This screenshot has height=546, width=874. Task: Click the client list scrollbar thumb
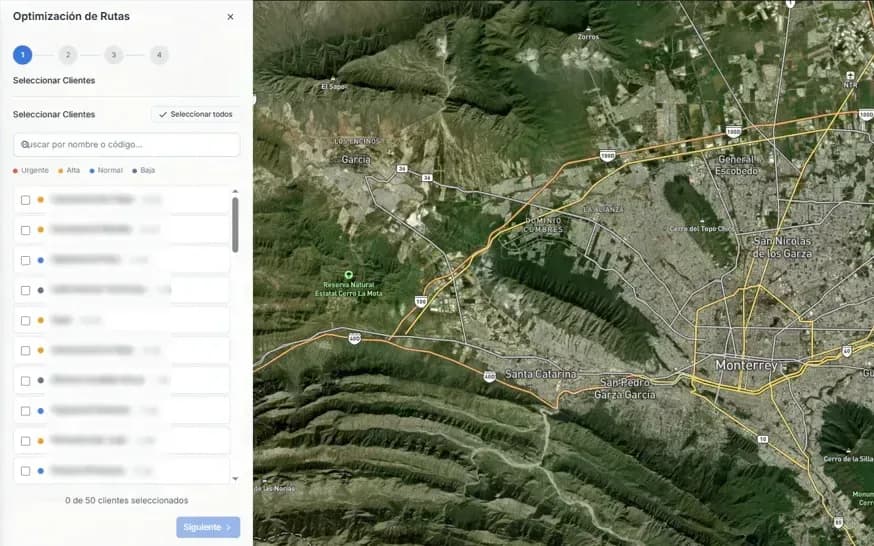[x=235, y=225]
